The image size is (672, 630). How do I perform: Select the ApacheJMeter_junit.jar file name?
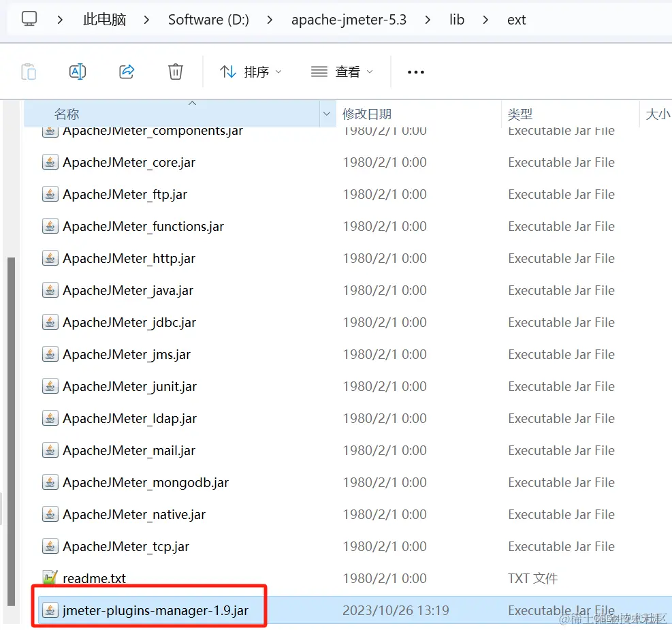pos(129,387)
